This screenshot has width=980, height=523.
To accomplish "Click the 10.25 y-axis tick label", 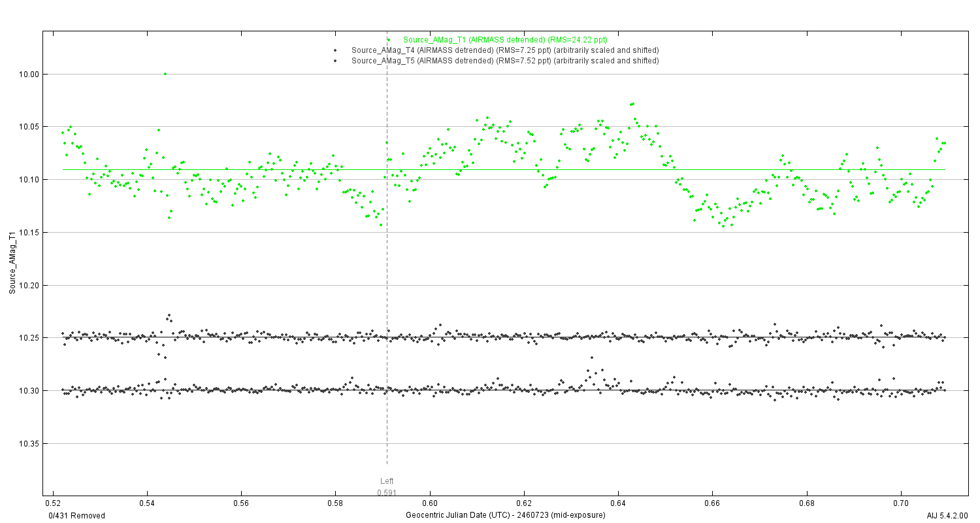I will click(x=31, y=338).
